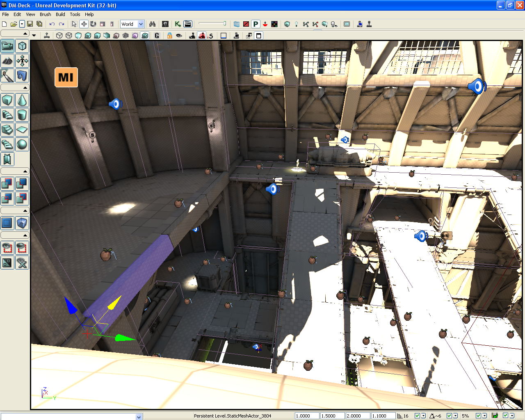
Task: Click the Build Lighting lightbulb icon
Action: click(296, 24)
